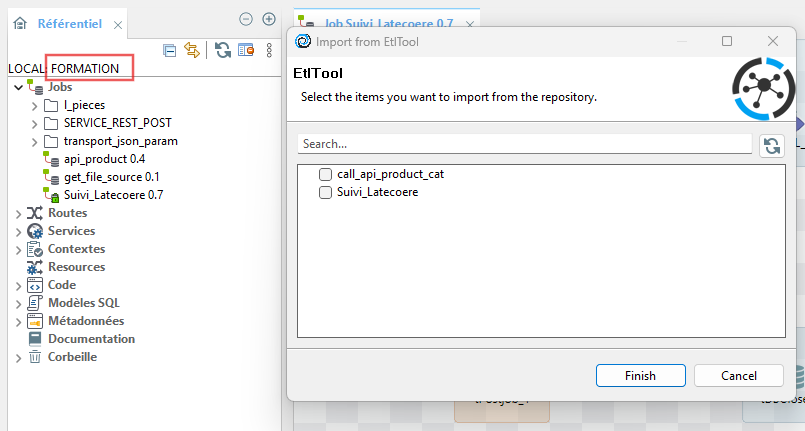Screen dimensions: 805x431
Task: Click into the Search field
Action: [524, 144]
